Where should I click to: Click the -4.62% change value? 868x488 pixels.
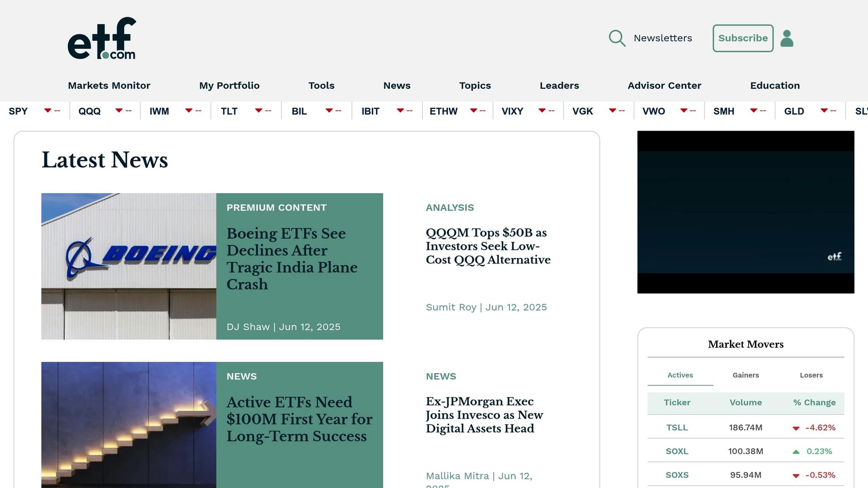[x=820, y=427]
